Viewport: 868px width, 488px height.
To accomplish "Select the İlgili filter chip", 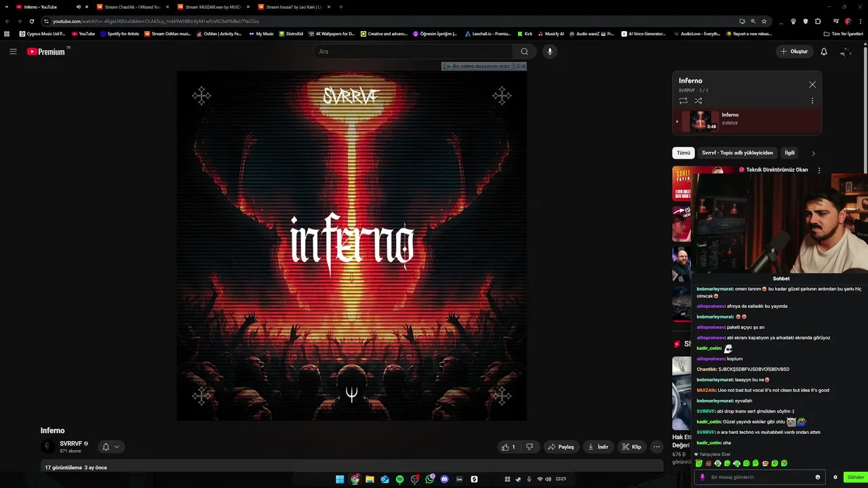I will [x=789, y=153].
